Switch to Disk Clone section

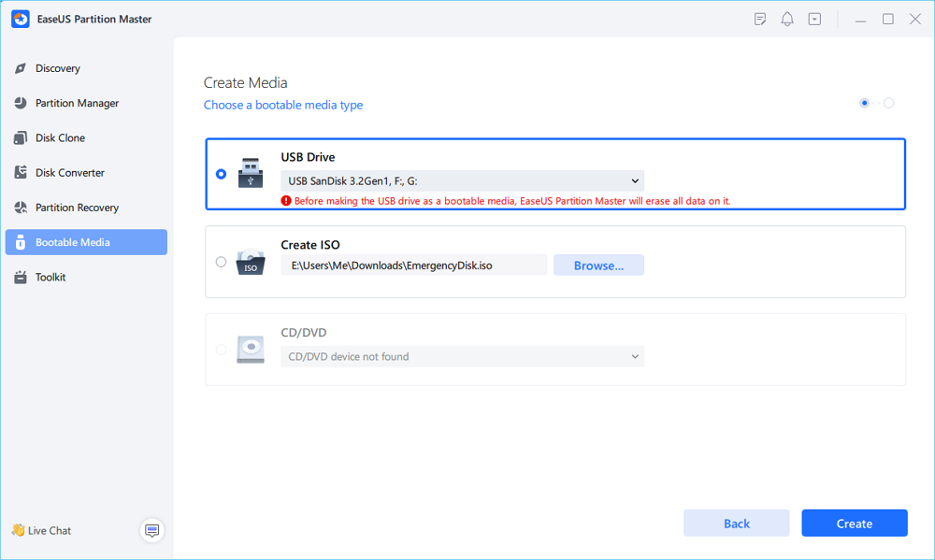[86, 137]
